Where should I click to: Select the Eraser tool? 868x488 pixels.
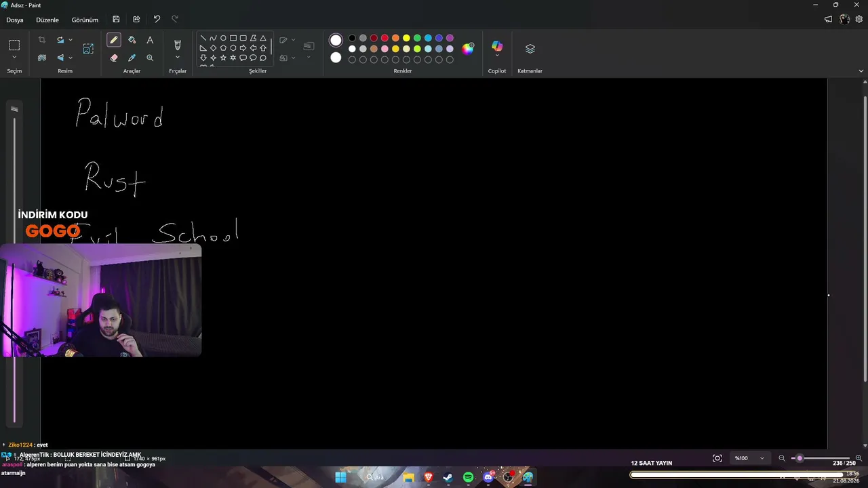[x=114, y=58]
